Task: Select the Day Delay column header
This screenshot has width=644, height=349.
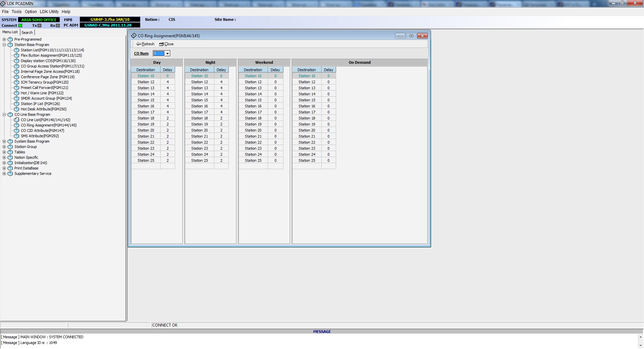Action: pos(167,70)
